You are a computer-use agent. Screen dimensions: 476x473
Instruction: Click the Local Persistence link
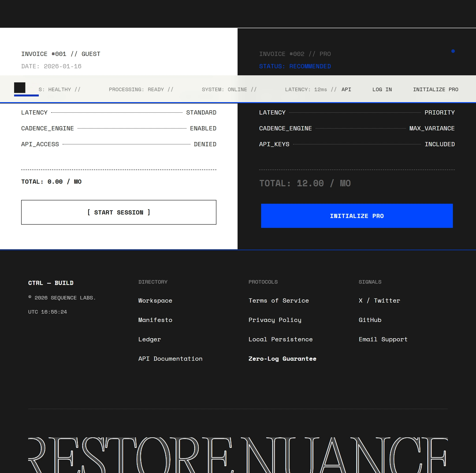[280, 339]
